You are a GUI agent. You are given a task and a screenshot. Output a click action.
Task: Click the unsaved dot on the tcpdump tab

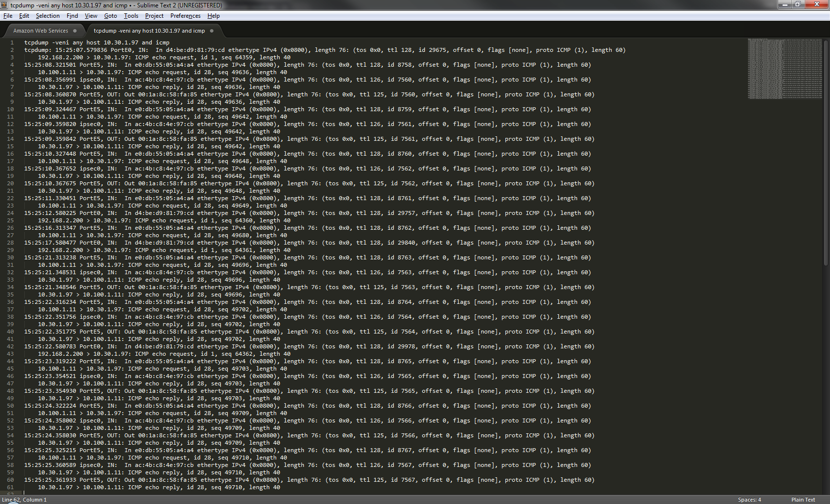click(x=211, y=31)
